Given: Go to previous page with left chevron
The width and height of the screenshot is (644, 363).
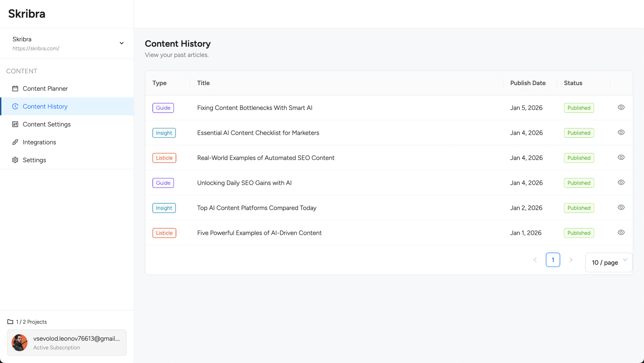Looking at the screenshot, I should [x=535, y=260].
